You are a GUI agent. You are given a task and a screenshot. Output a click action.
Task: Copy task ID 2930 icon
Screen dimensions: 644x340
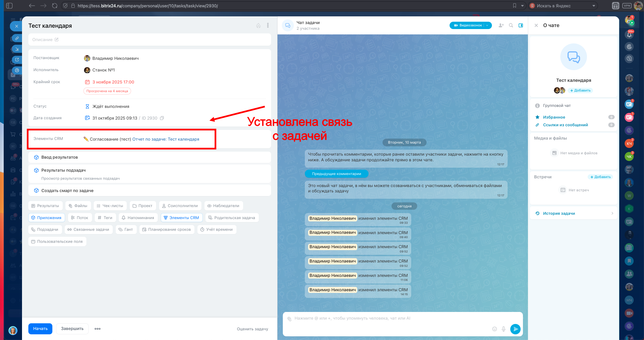[x=162, y=118]
